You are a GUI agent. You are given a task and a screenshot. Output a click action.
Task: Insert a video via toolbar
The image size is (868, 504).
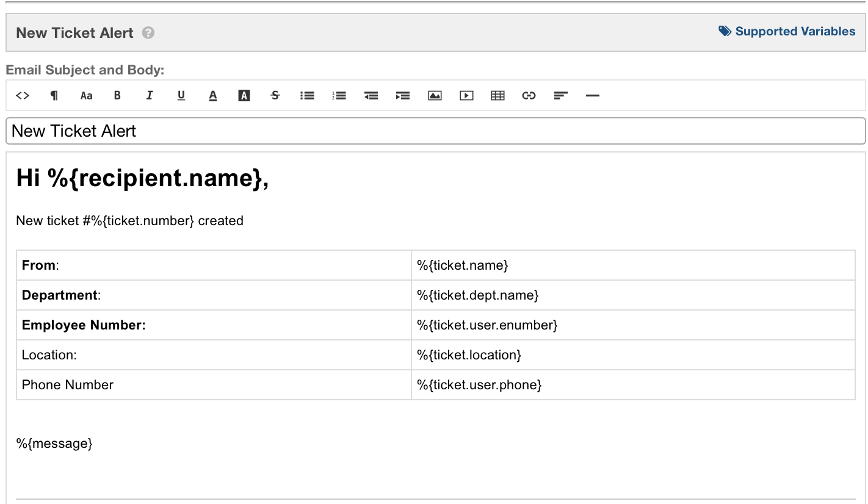[466, 95]
